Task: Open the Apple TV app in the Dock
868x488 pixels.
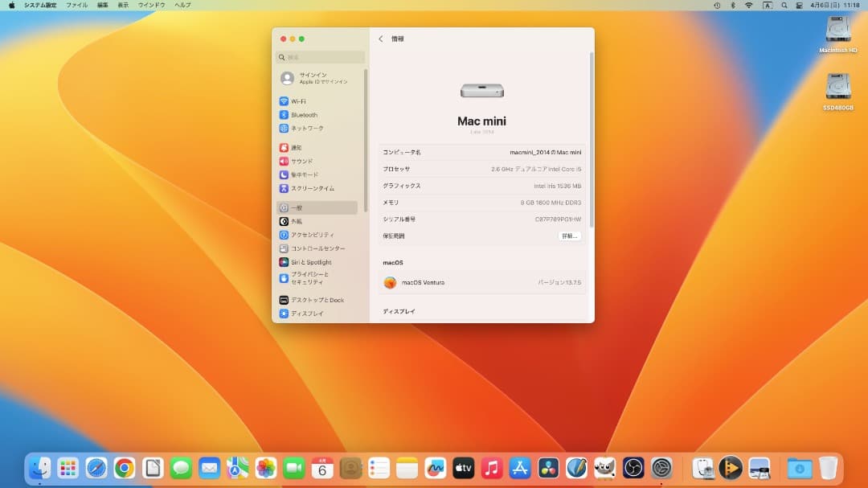Action: coord(464,467)
